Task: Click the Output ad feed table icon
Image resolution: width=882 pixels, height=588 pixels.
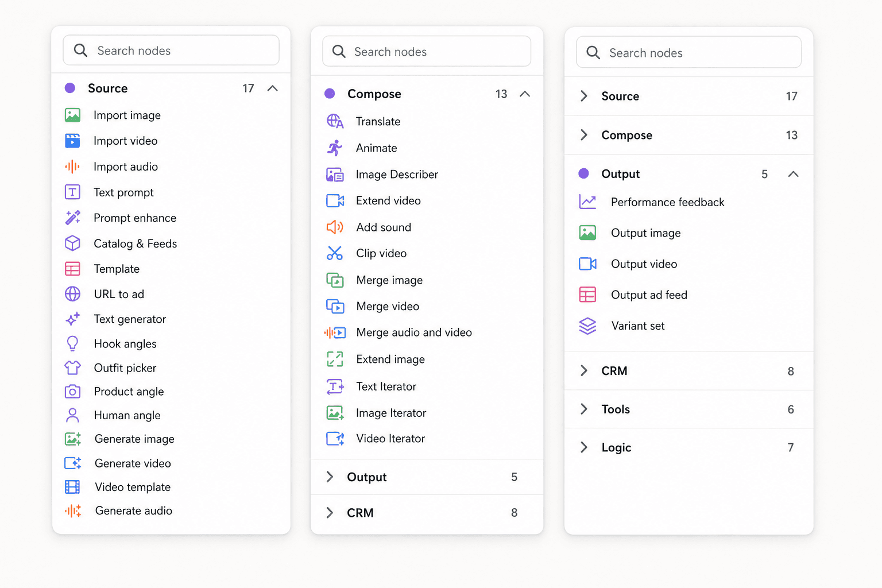Action: pyautogui.click(x=587, y=295)
